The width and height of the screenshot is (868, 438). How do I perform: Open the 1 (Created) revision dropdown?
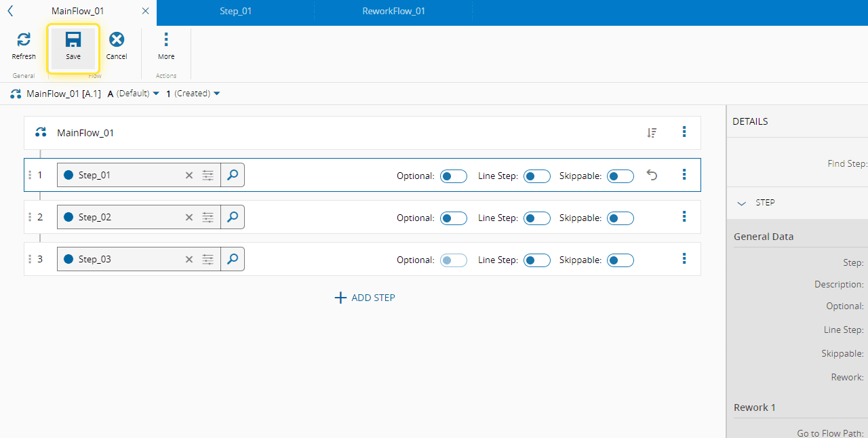(193, 94)
